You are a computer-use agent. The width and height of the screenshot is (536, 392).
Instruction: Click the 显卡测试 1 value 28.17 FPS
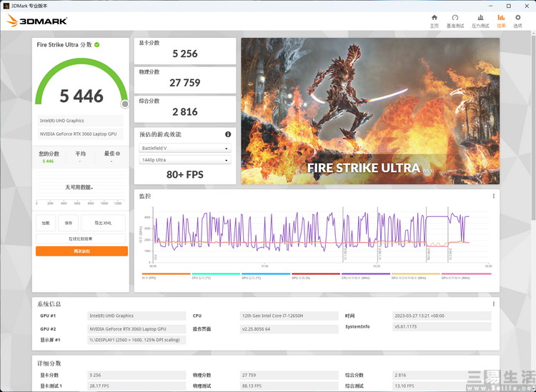[x=137, y=386]
